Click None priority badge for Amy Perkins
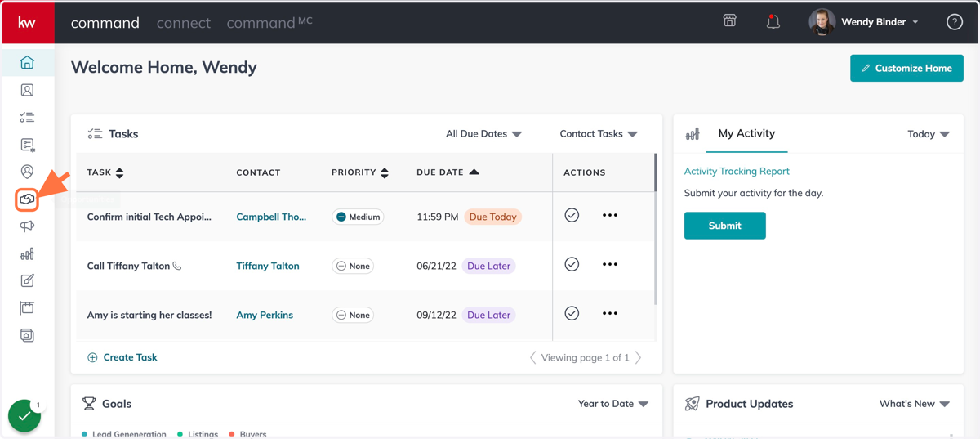The width and height of the screenshot is (980, 439). [353, 315]
